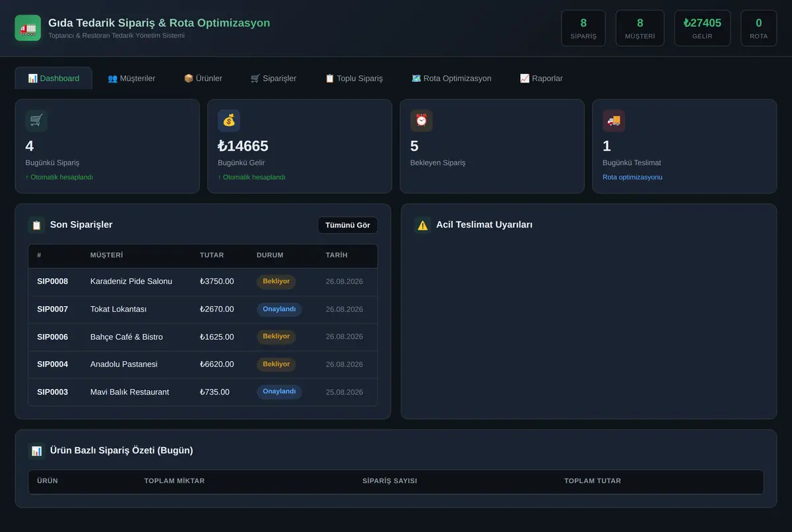
Task: Select order SIP0004
Action: pyautogui.click(x=53, y=364)
